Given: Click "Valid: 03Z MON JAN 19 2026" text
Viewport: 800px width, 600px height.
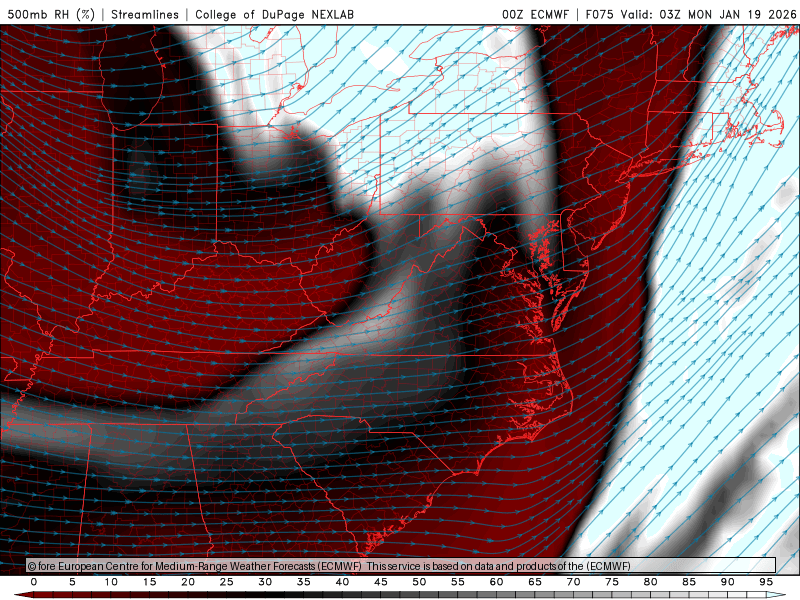Looking at the screenshot, I should pos(709,14).
